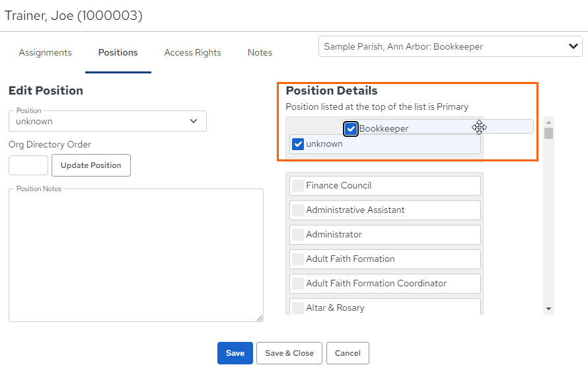Click the Save & Close button
Screen dimensions: 588x371
pos(289,353)
